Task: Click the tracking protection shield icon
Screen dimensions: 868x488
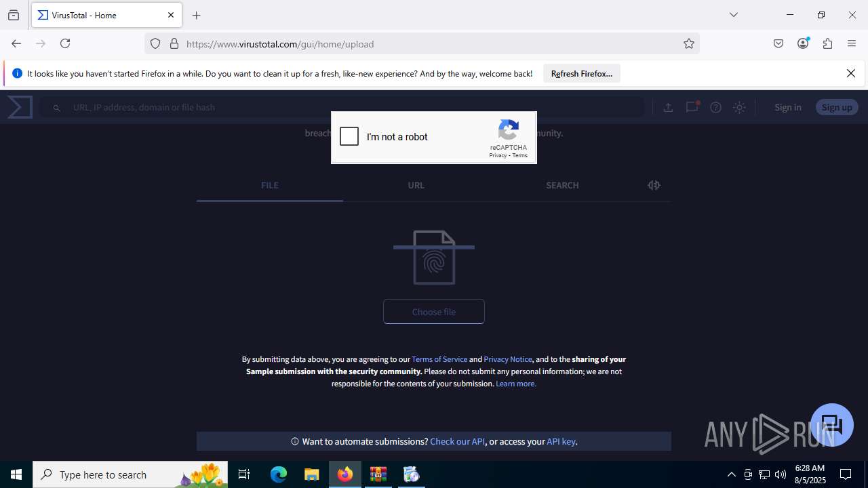Action: 155,43
